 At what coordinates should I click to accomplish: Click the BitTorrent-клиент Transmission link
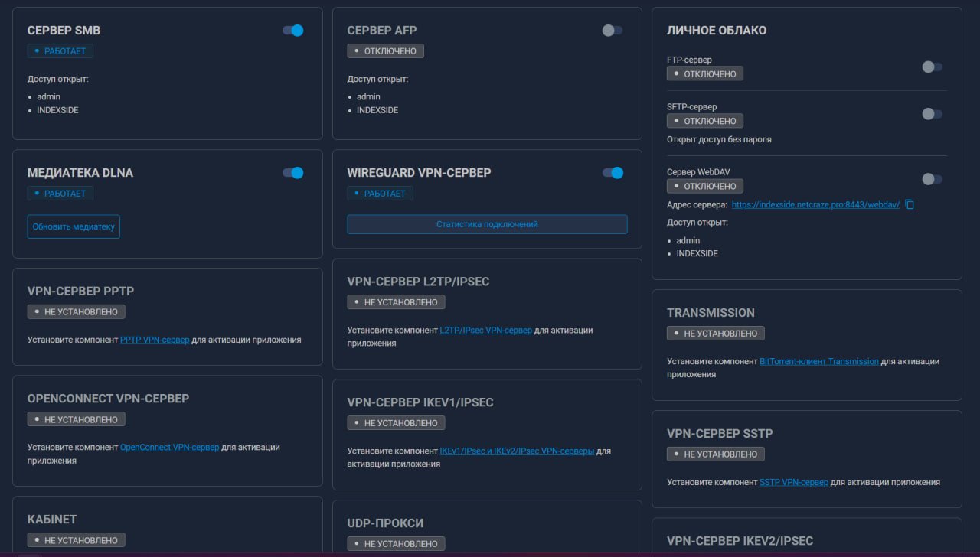(x=818, y=361)
